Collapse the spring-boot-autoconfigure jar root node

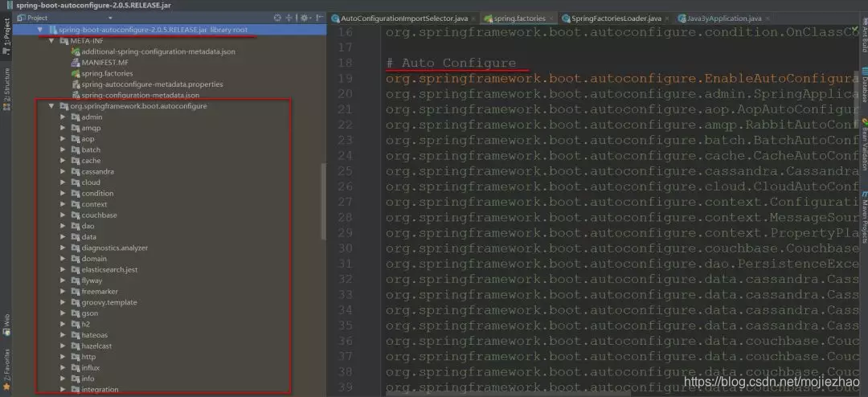point(40,30)
